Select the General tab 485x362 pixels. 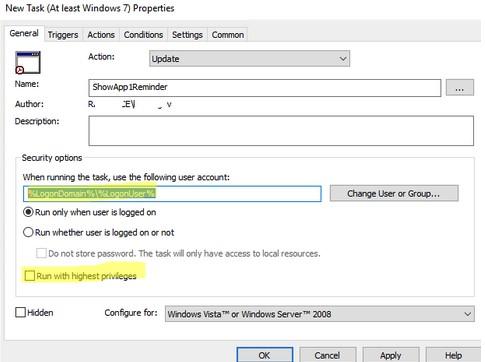24,33
